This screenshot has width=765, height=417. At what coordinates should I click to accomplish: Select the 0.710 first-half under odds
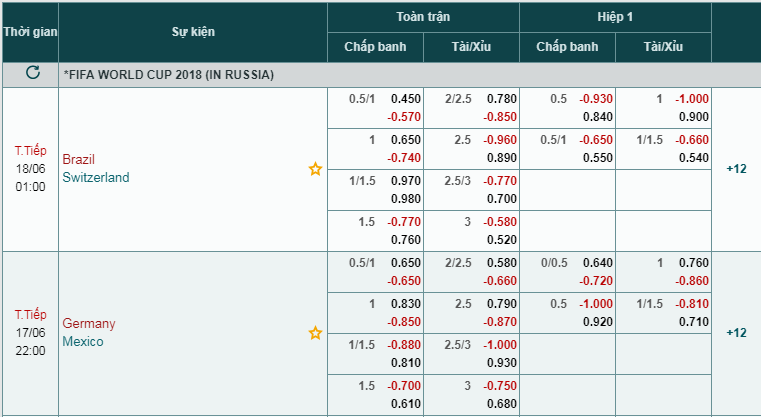click(x=693, y=323)
